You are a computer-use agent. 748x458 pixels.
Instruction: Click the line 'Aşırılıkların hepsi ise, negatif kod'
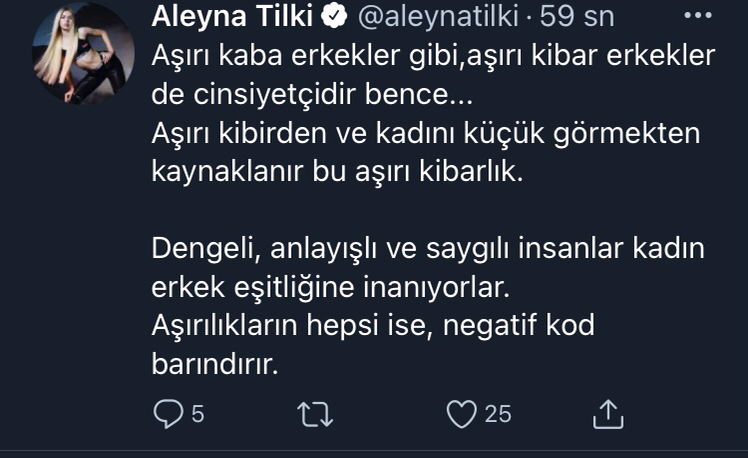pos(373,326)
